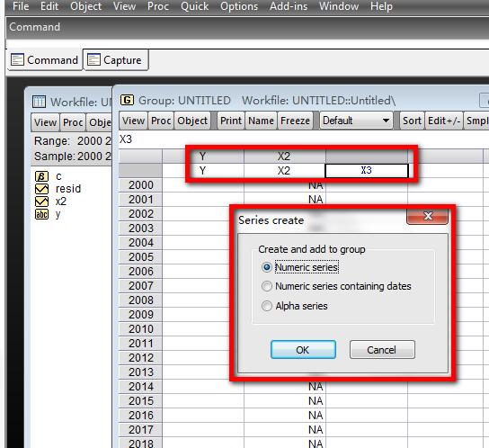This screenshot has height=448, width=489.
Task: Click the Workfile window icon
Action: click(x=39, y=102)
